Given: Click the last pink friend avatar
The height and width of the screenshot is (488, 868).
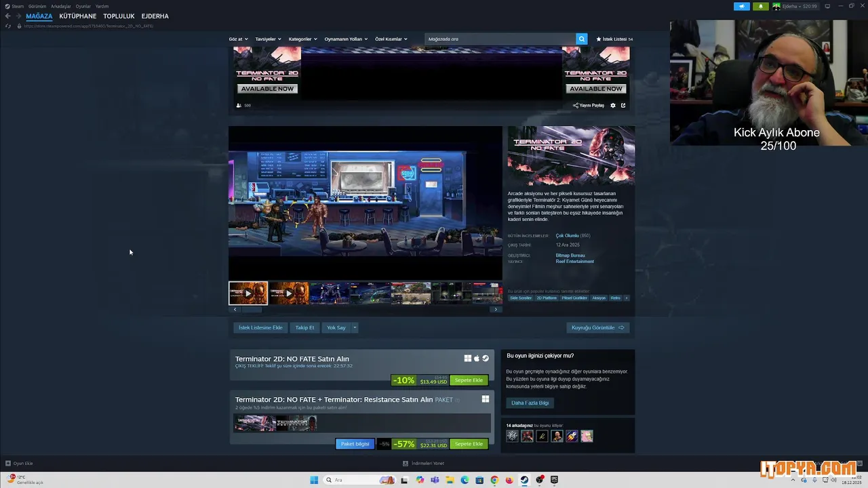Looking at the screenshot, I should click(587, 436).
